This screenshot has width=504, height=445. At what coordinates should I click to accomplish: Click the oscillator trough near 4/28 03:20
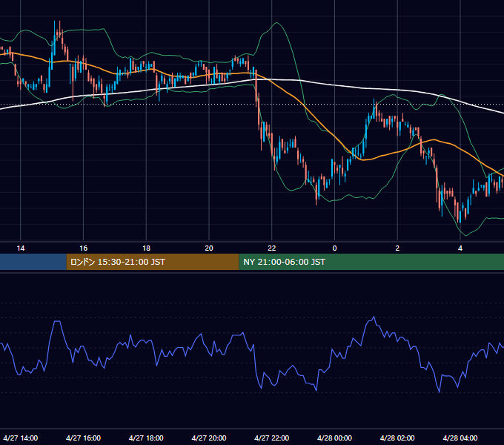click(x=439, y=392)
